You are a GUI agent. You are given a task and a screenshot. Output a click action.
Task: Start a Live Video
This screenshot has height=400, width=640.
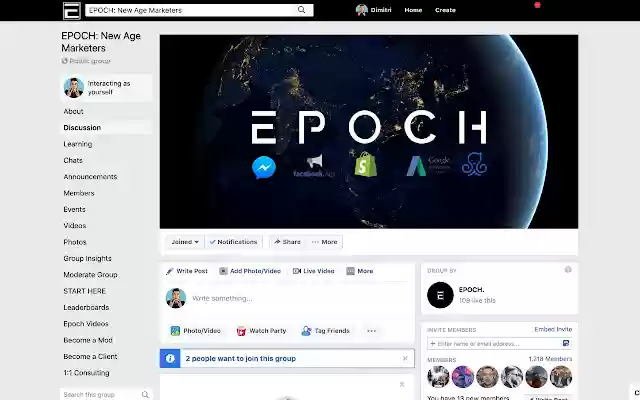(x=313, y=271)
